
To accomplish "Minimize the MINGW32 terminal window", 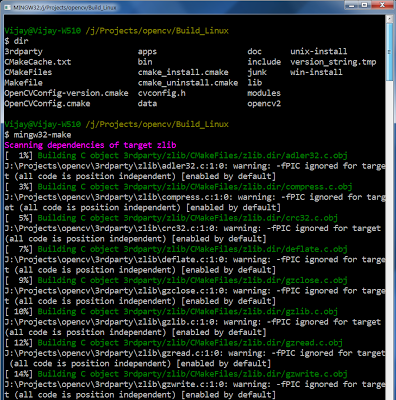I will click(351, 5).
